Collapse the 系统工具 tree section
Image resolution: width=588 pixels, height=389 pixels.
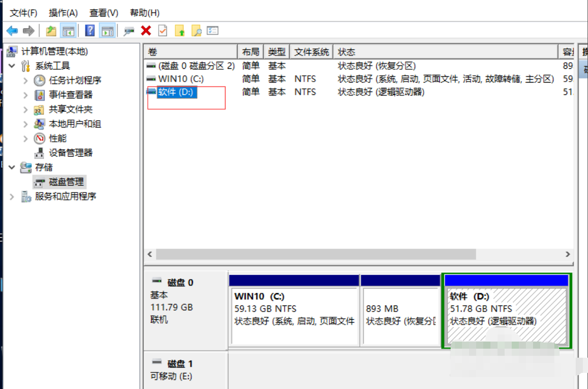12,65
